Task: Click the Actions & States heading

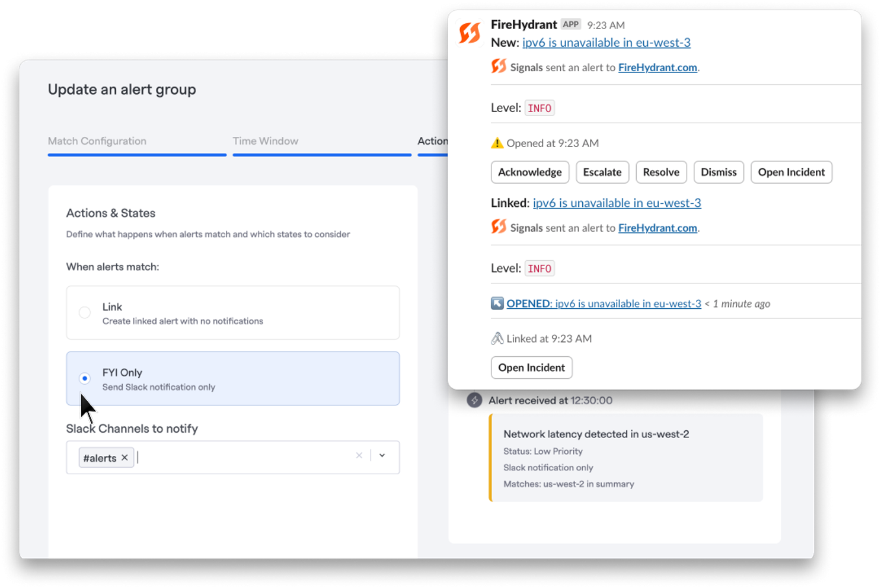Action: coord(111,213)
